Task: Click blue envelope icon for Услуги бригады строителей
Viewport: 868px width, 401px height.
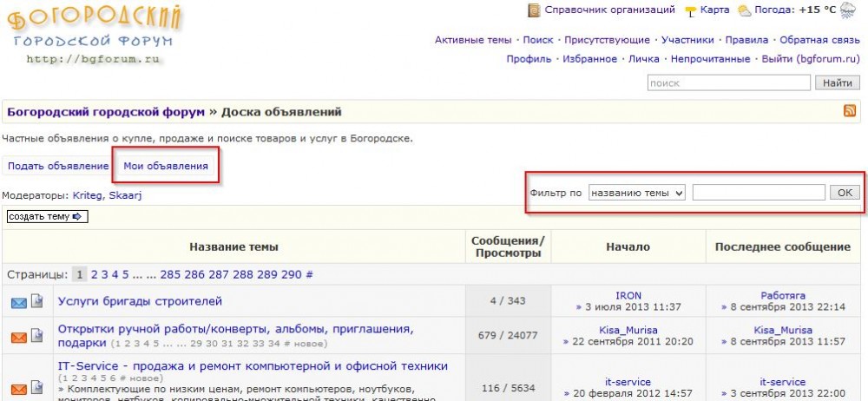Action: click(19, 302)
